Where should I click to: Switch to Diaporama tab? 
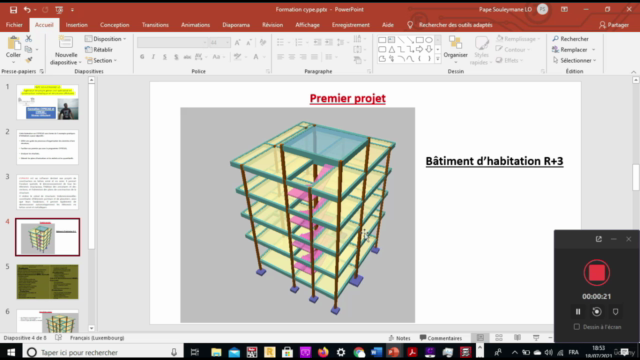(236, 25)
